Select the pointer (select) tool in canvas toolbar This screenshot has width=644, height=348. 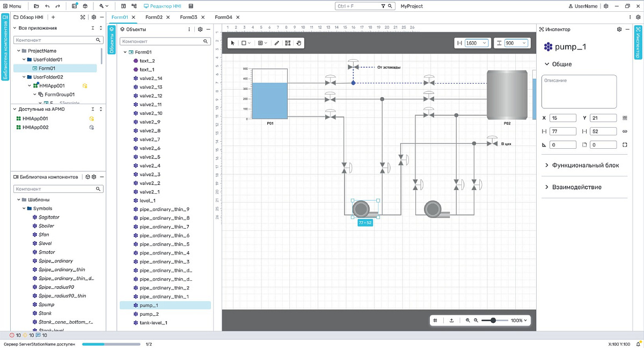pyautogui.click(x=233, y=43)
